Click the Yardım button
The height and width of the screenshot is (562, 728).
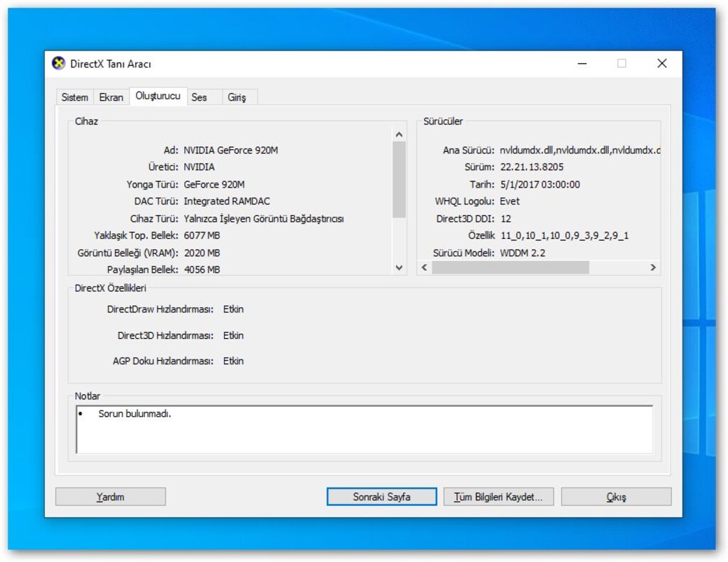[x=110, y=497]
